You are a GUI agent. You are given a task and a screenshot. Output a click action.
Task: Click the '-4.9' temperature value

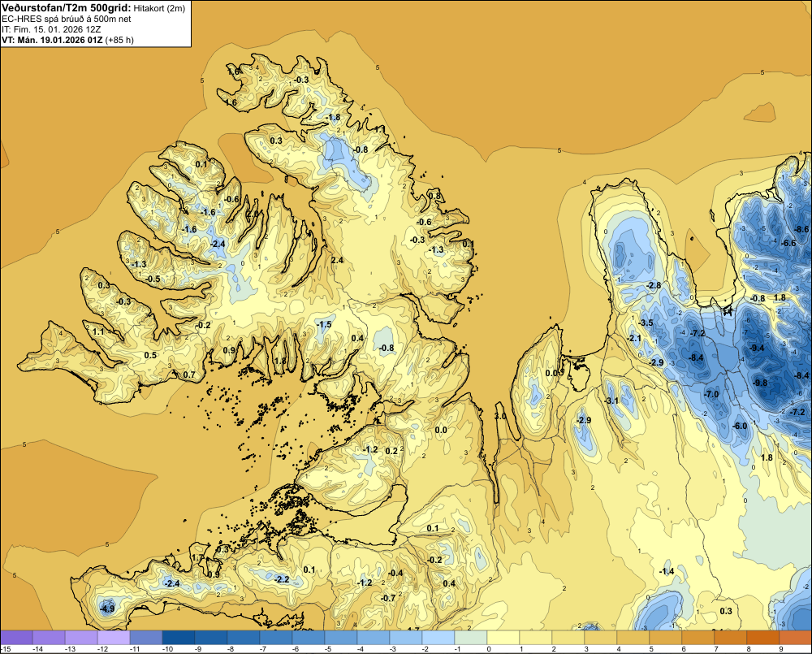[107, 609]
